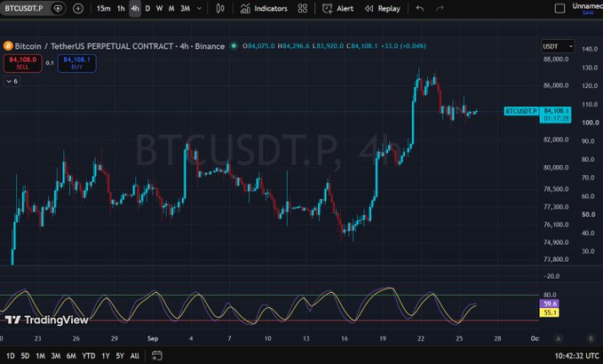The height and width of the screenshot is (364, 603).
Task: Open the 10:42:32 UTC timezone menu
Action: (x=576, y=356)
